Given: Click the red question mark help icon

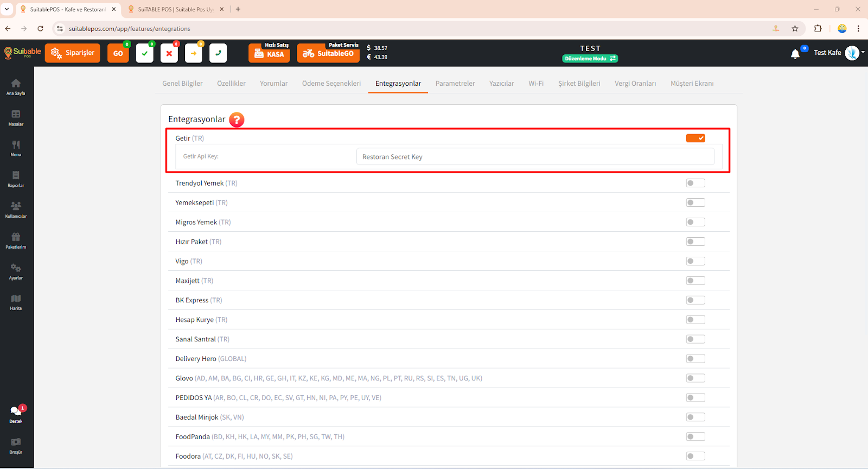Looking at the screenshot, I should click(x=237, y=119).
